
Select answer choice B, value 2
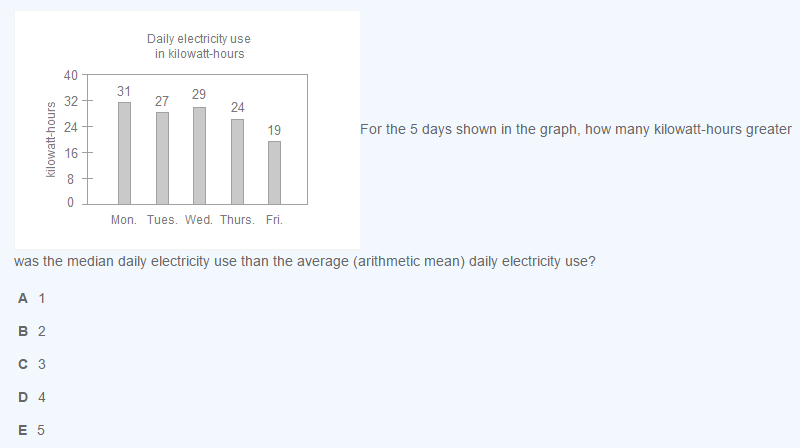[32, 331]
